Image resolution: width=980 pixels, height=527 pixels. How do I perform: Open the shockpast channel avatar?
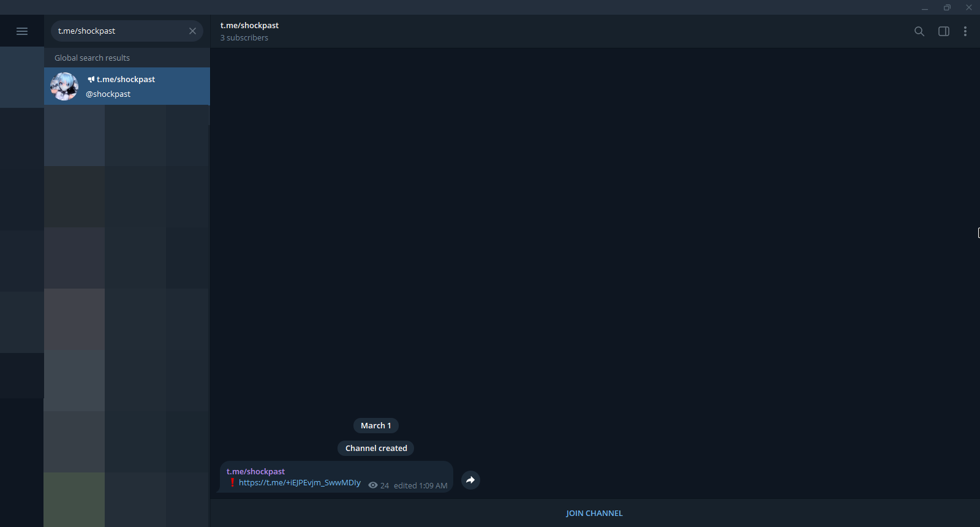point(64,86)
